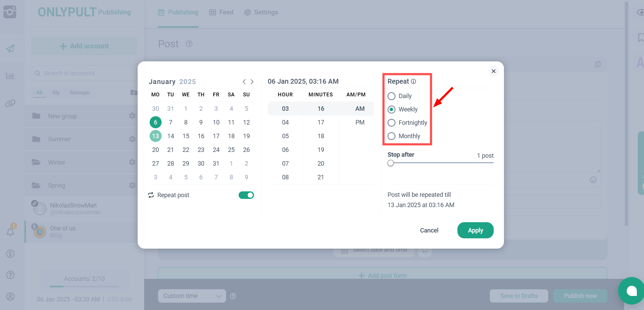Click the Stop after slider handle
The height and width of the screenshot is (310, 644).
(x=391, y=163)
